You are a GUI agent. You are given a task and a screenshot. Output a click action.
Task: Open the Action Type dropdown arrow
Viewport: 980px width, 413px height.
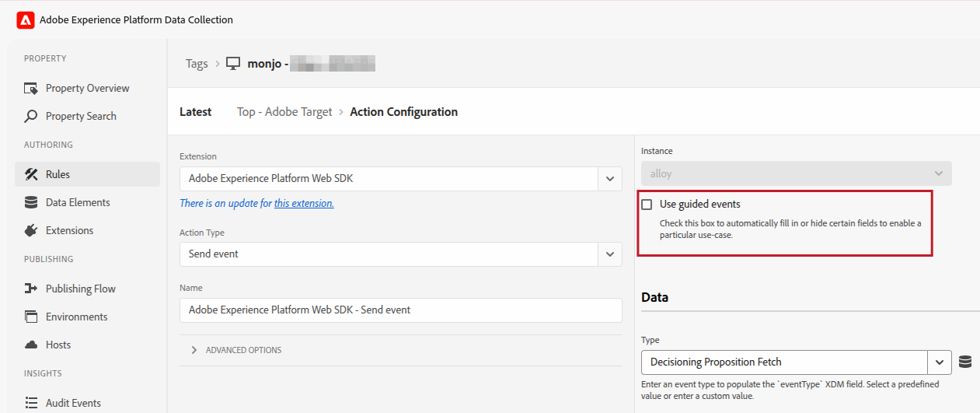tap(609, 254)
